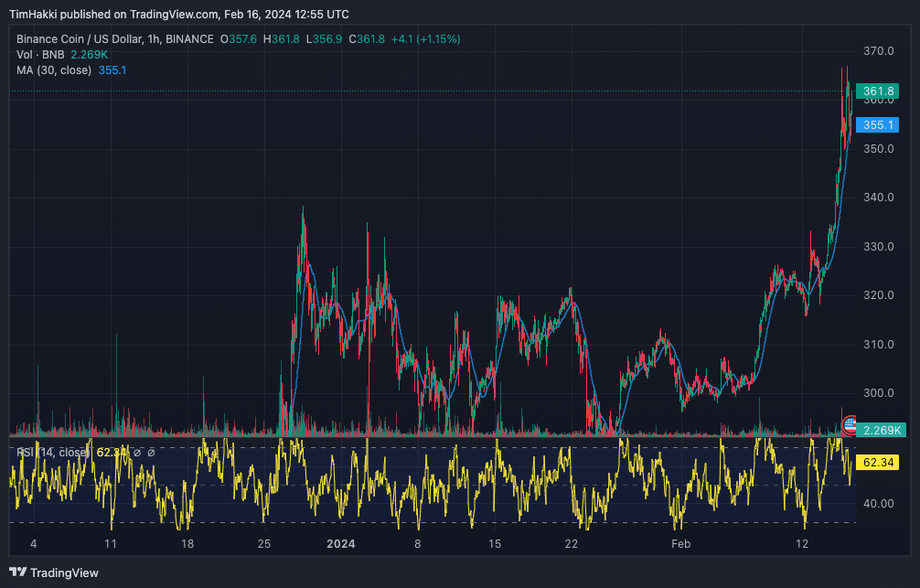Click the yellow 62.34 RSI value label
Image resolution: width=920 pixels, height=588 pixels.
[878, 463]
